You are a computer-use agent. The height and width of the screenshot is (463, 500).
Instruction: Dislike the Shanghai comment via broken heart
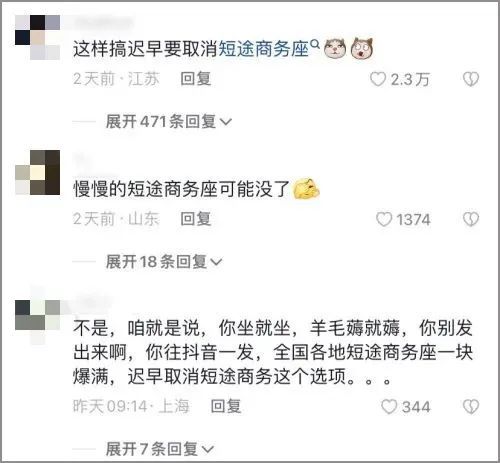471,407
